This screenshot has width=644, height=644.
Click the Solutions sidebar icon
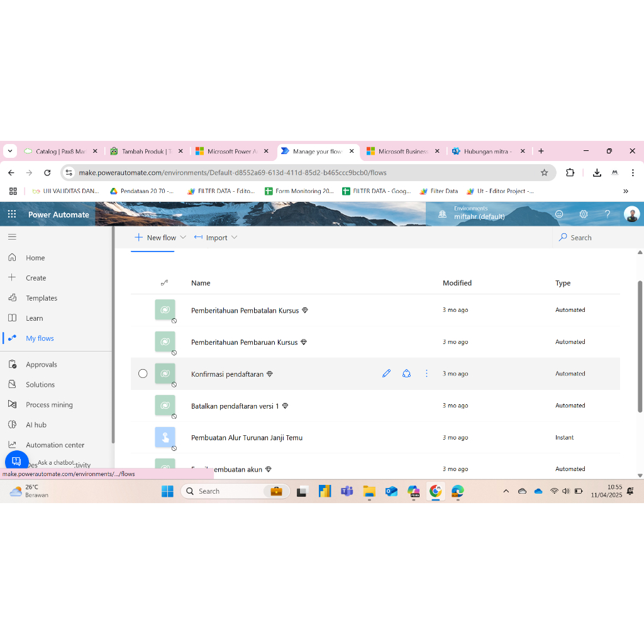[x=13, y=384]
